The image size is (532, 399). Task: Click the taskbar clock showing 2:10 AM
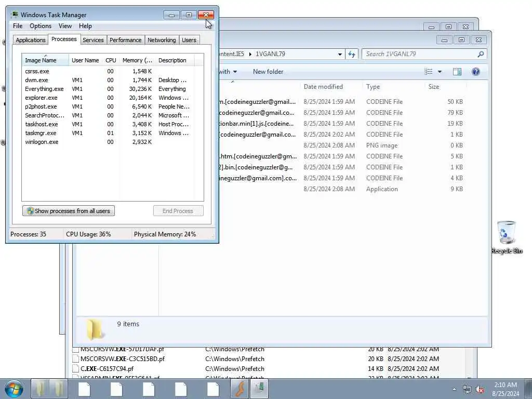coord(506,389)
